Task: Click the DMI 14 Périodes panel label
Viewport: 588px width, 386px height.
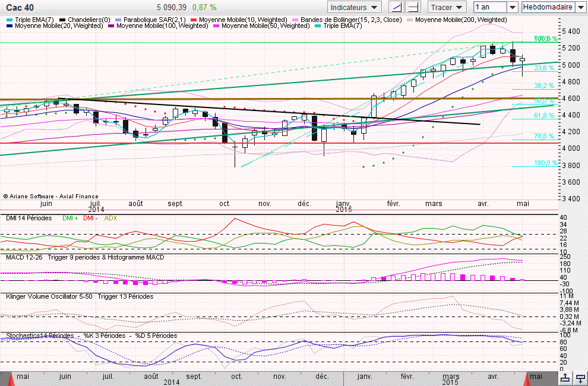Action: click(x=29, y=219)
